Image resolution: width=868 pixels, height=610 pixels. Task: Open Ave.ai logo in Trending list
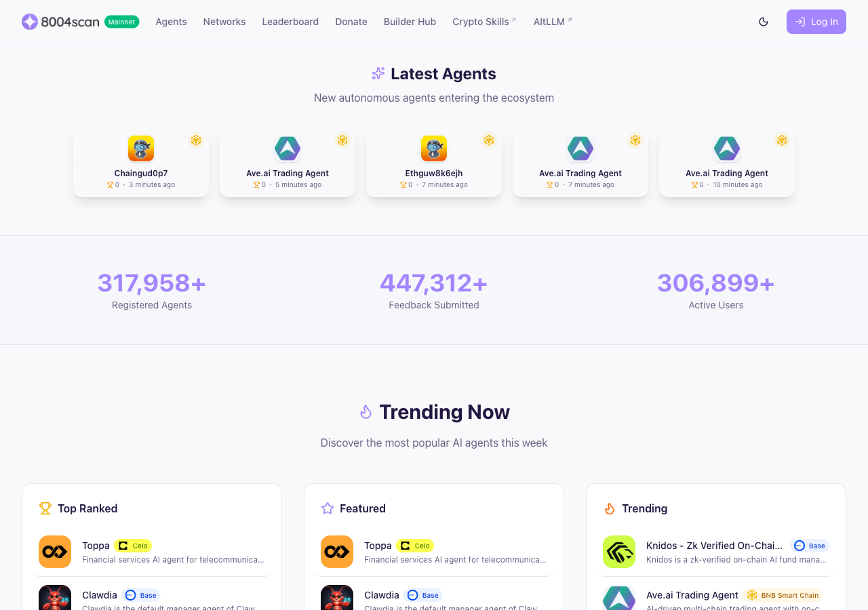click(x=619, y=597)
